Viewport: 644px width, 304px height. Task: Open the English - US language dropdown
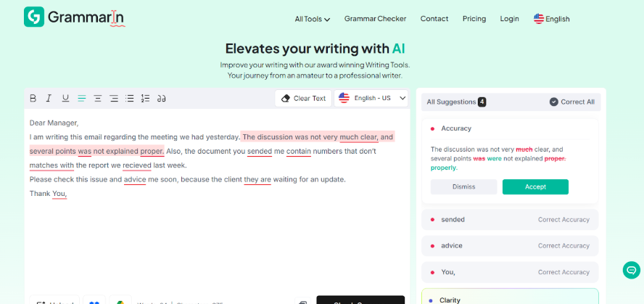pyautogui.click(x=371, y=99)
